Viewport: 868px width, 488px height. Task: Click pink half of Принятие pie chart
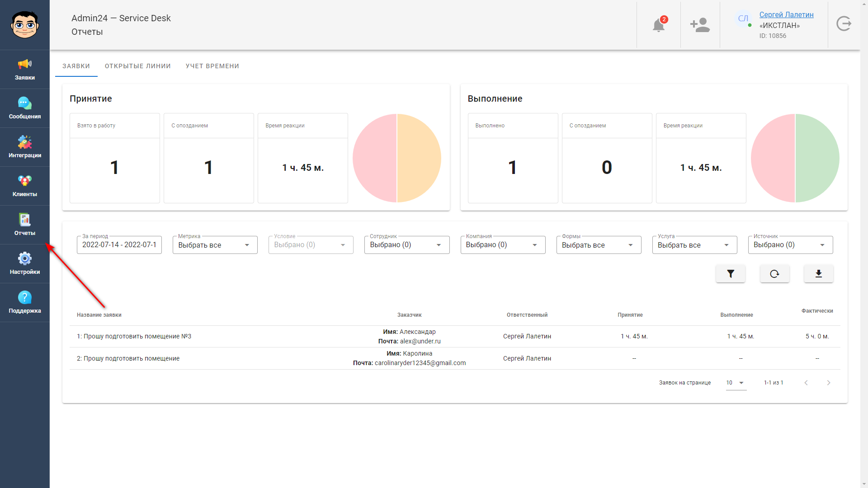point(374,158)
